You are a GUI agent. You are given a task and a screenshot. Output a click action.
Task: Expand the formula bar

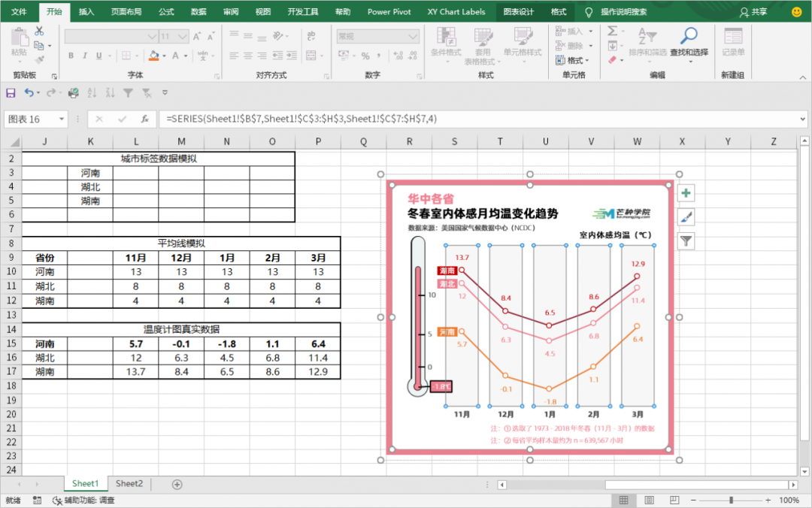(x=802, y=119)
